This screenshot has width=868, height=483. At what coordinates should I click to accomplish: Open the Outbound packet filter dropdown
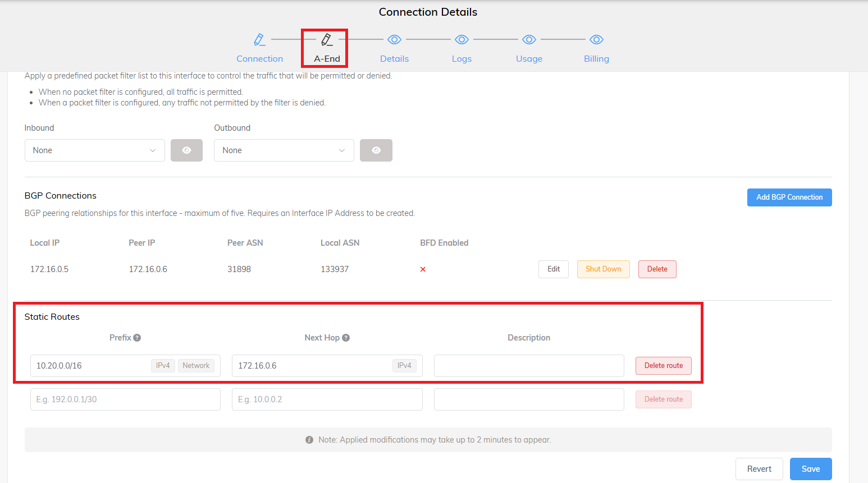point(284,150)
